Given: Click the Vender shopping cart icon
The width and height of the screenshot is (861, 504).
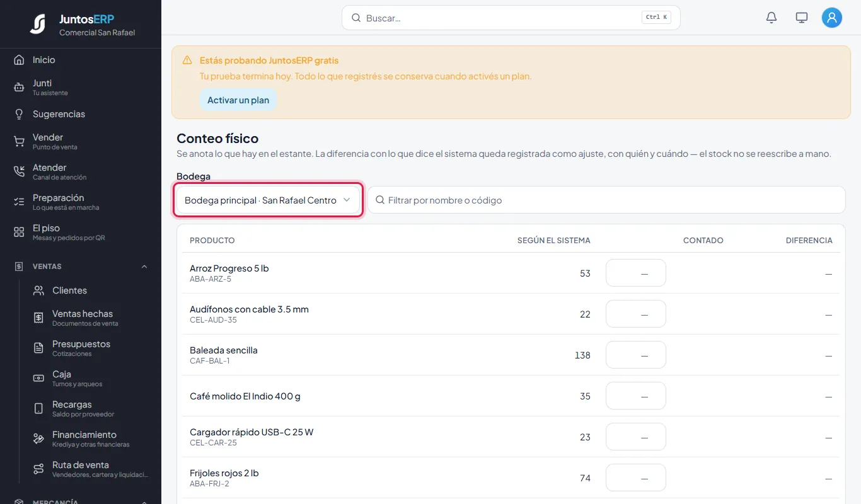Looking at the screenshot, I should 19,142.
